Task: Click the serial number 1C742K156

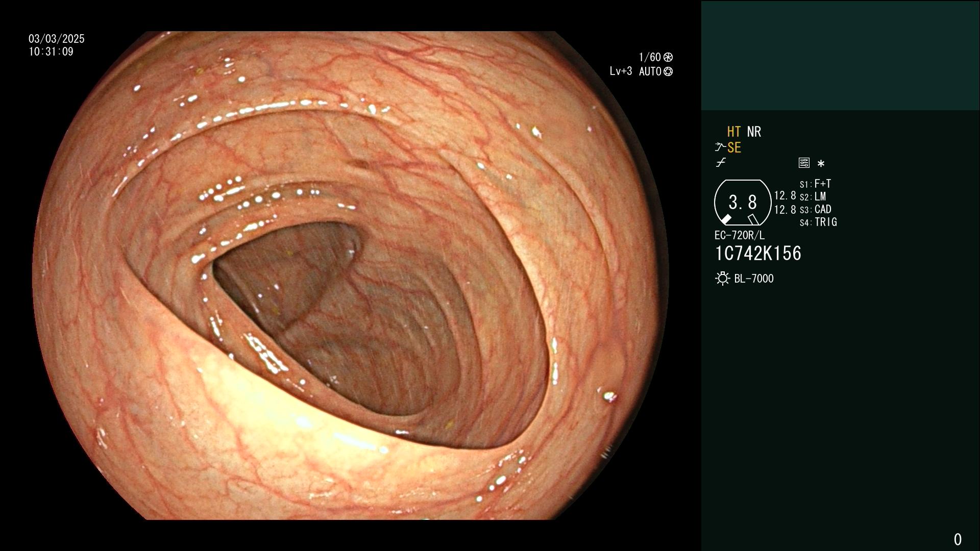Action: point(758,254)
